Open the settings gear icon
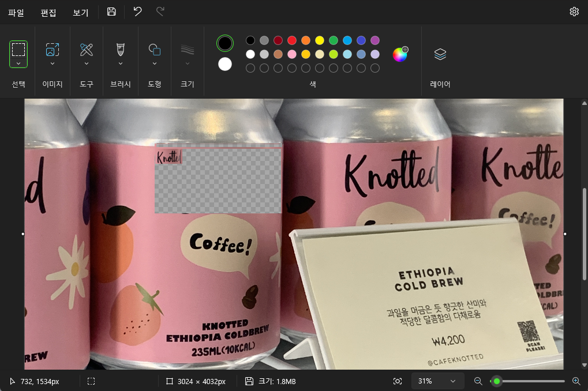The image size is (588, 391). pyautogui.click(x=574, y=12)
